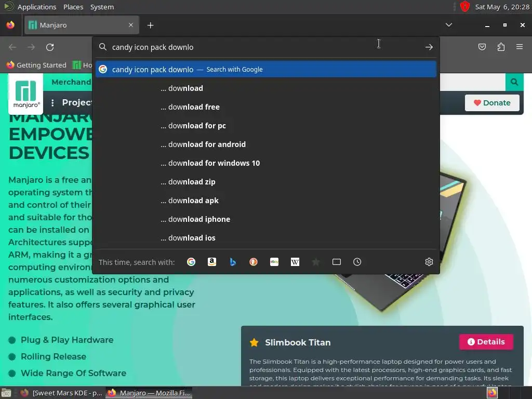Search history using the clock icon
This screenshot has height=399, width=532.
[357, 262]
